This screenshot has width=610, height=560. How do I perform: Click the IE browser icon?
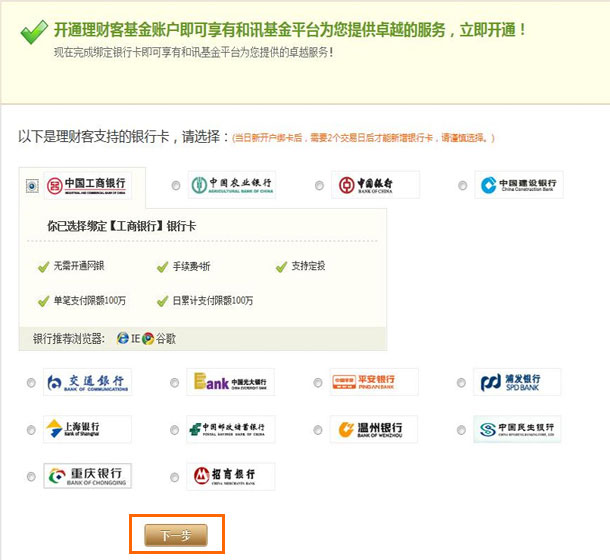tap(123, 338)
